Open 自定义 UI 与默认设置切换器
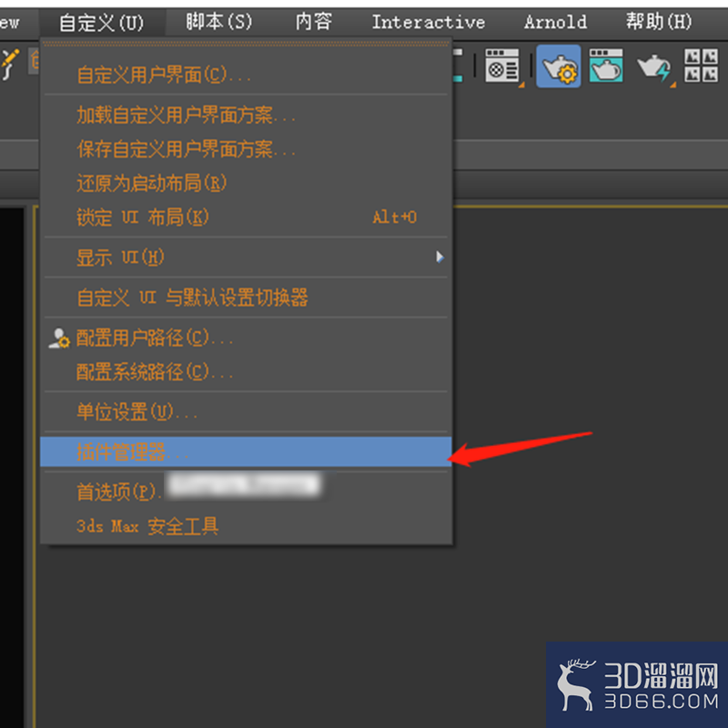Viewport: 728px width, 728px height. [246, 298]
